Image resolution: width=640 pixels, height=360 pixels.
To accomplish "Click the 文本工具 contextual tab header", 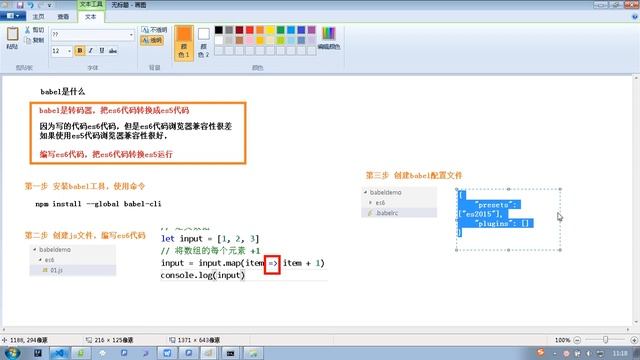I will (x=91, y=4).
